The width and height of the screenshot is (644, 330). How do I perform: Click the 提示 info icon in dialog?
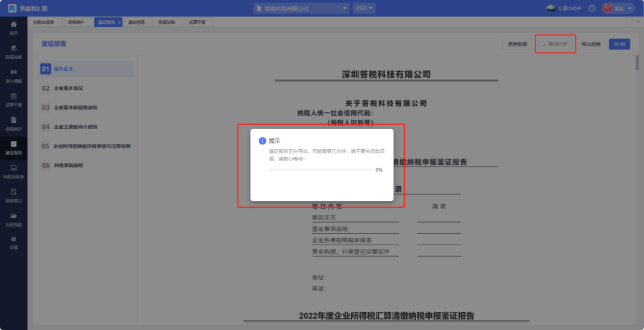[x=262, y=141]
